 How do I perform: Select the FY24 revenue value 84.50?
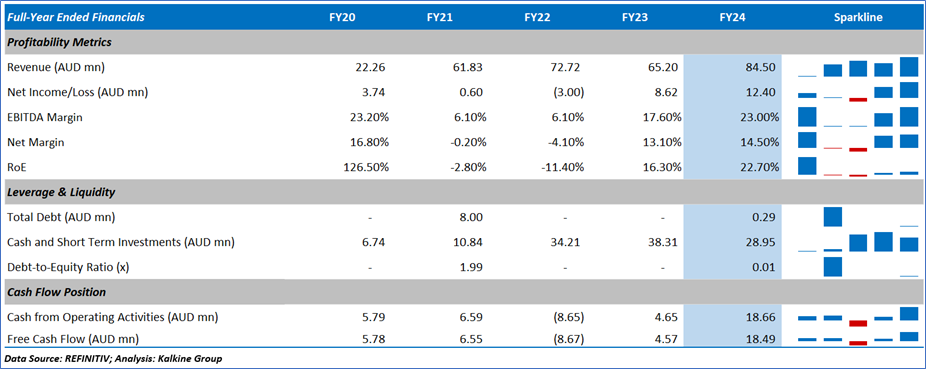[761, 67]
